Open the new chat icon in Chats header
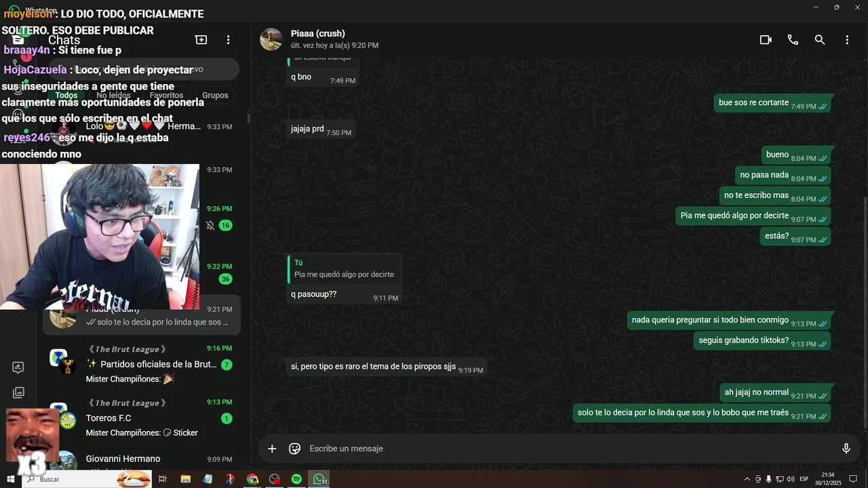Viewport: 868px width, 488px height. coord(201,40)
